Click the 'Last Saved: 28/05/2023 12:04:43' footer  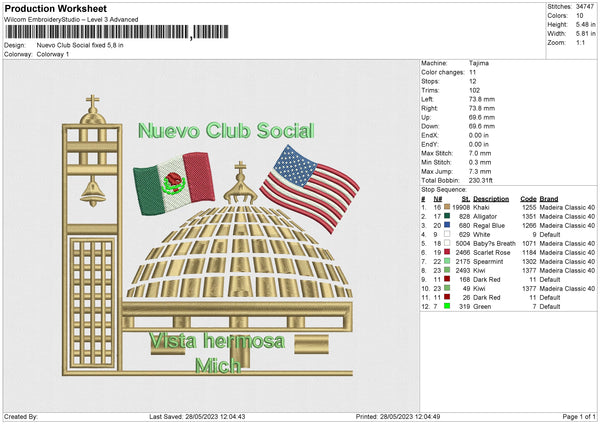pyautogui.click(x=197, y=416)
